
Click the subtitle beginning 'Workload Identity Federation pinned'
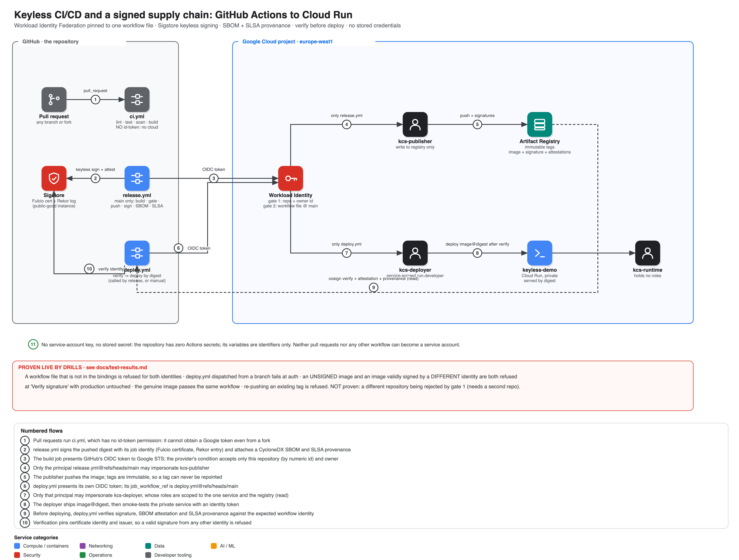207,26
